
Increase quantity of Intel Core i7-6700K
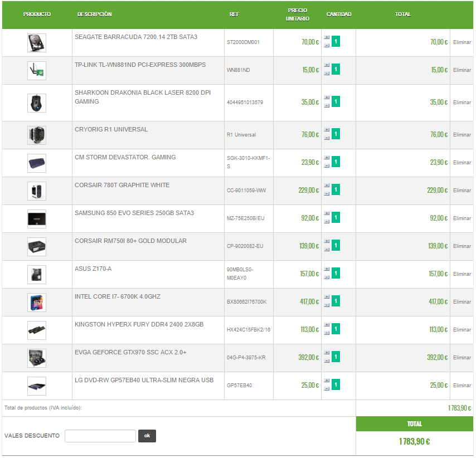(x=327, y=297)
